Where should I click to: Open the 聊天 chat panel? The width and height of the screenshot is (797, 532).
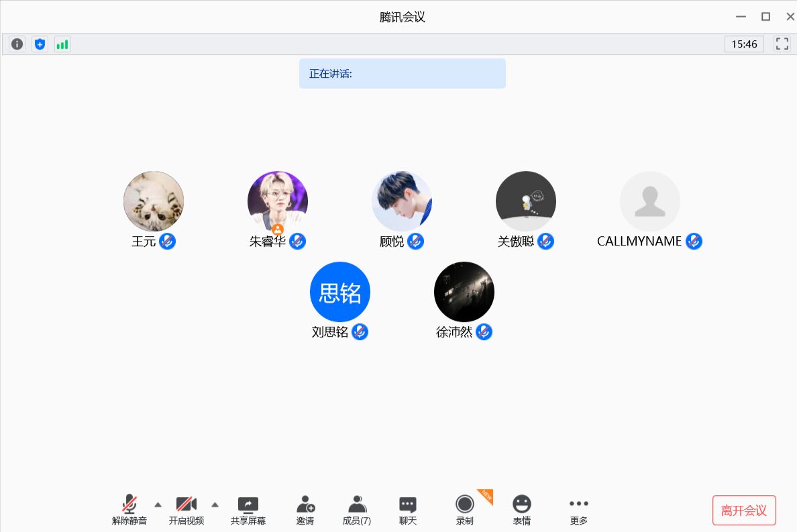click(407, 510)
